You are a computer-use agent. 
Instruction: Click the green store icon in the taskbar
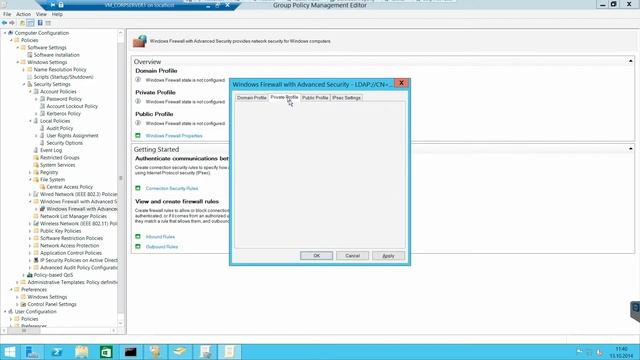[x=106, y=352]
